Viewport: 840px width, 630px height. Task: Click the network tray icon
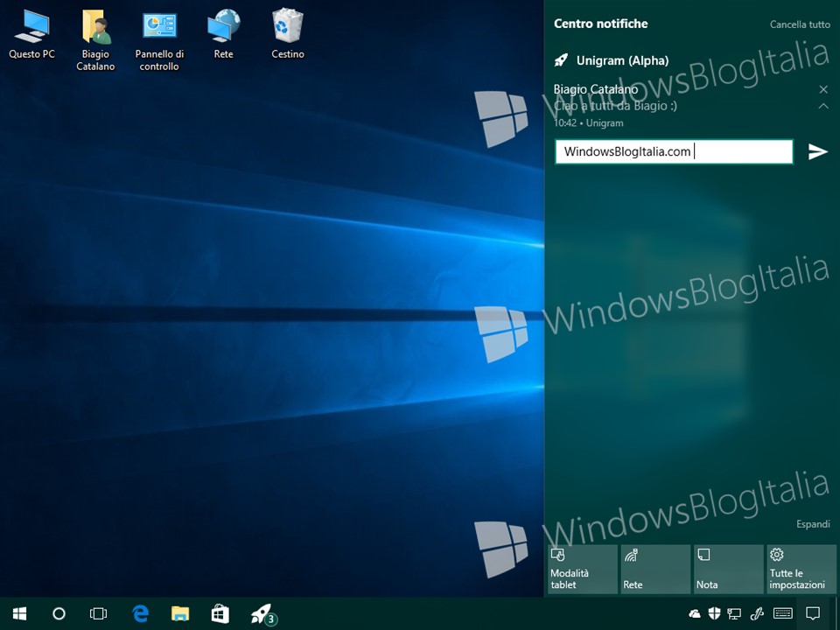(x=734, y=614)
